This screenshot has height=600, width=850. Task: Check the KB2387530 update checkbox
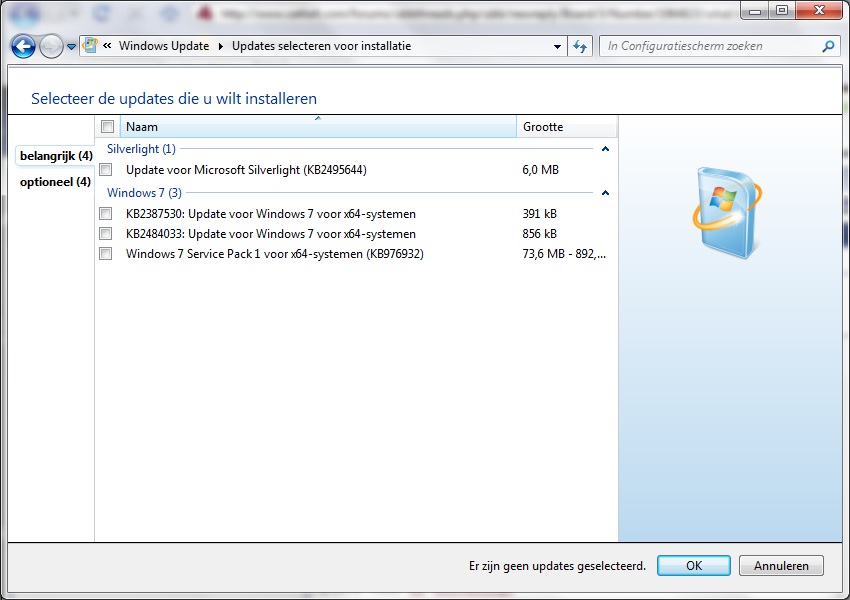click(x=106, y=214)
